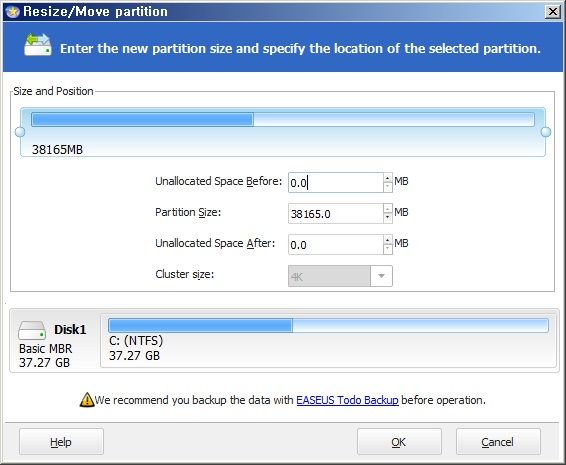Increase Unallocated Space Before value
566x465 pixels.
pos(387,178)
